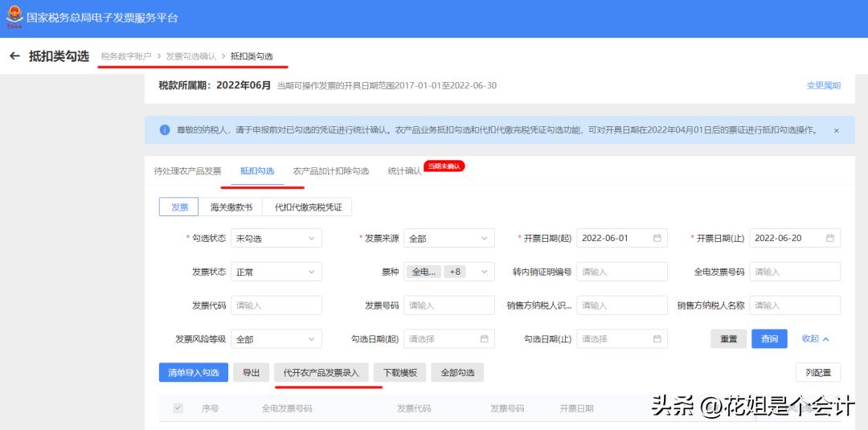Click the 下载模板 button
The width and height of the screenshot is (868, 430).
coord(399,372)
